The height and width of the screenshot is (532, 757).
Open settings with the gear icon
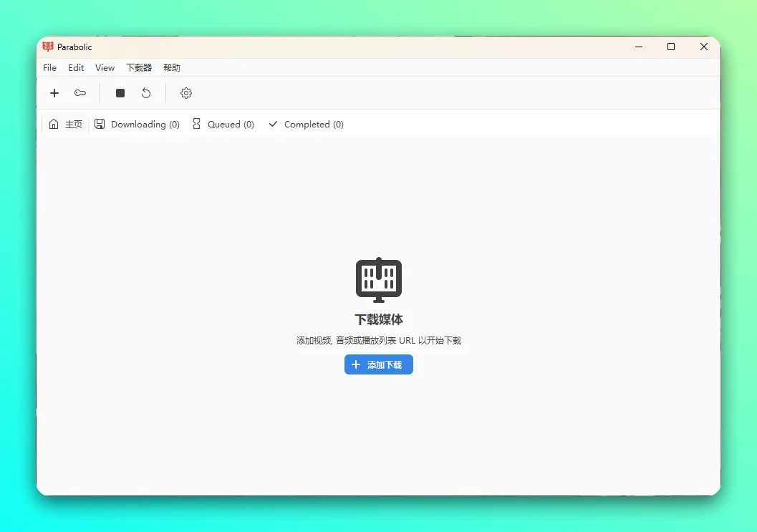point(186,93)
